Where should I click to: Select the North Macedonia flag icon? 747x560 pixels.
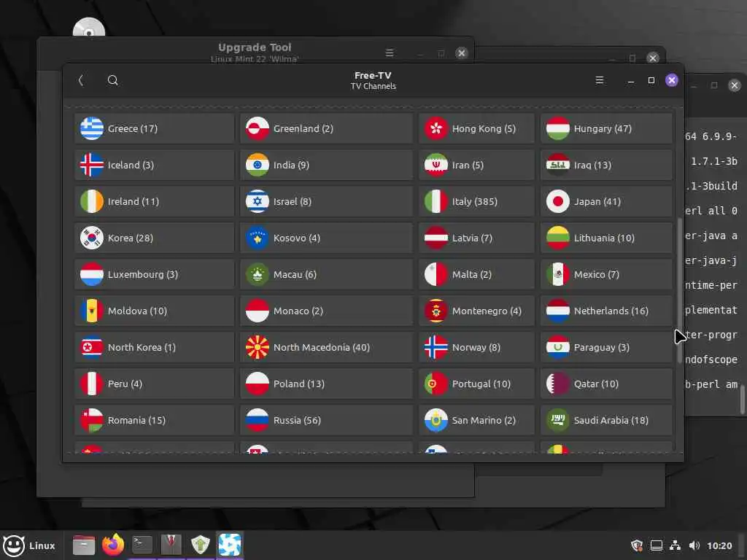258,348
